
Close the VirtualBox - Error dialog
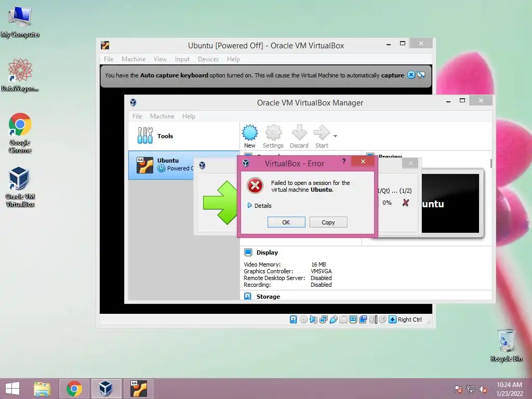point(363,161)
